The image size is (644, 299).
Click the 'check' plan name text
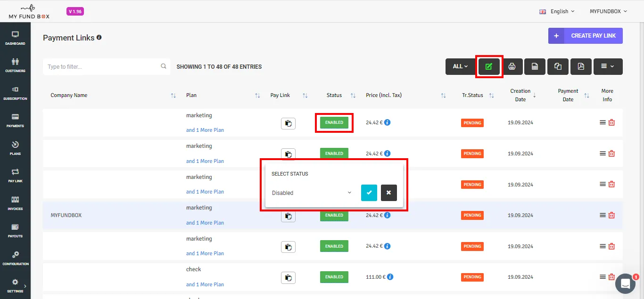[194, 269]
